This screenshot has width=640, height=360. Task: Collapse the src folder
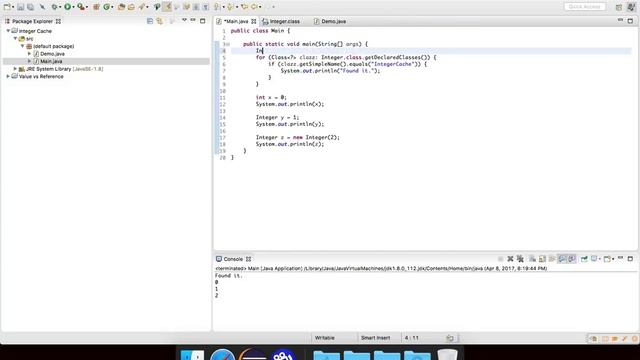(x=16, y=38)
